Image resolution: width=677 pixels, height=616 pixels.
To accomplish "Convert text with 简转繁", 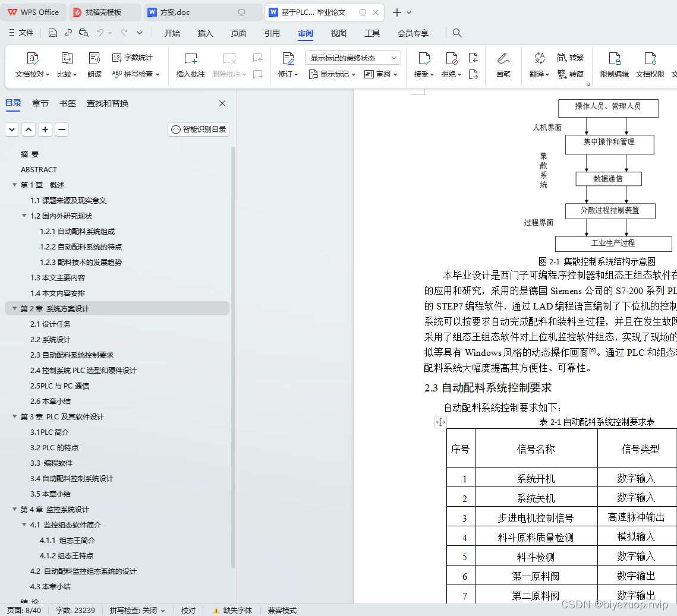I will (571, 58).
